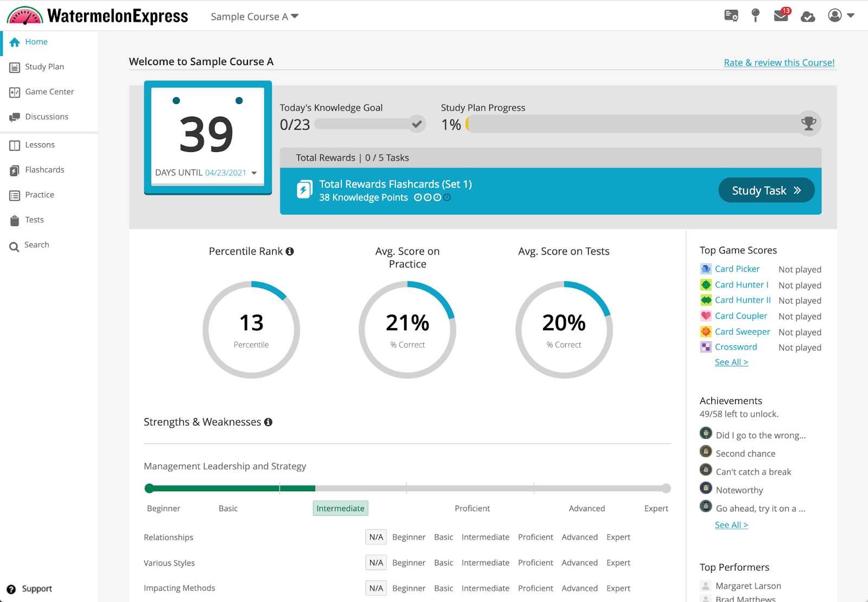Open the Sample Course A dropdown
This screenshot has height=602, width=868.
tap(254, 16)
